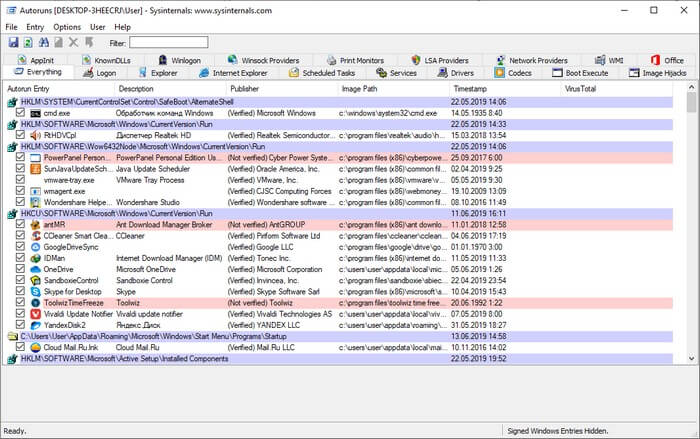Uncheck the RtHDVCpl checkbox
This screenshot has width=700, height=439.
click(x=20, y=134)
